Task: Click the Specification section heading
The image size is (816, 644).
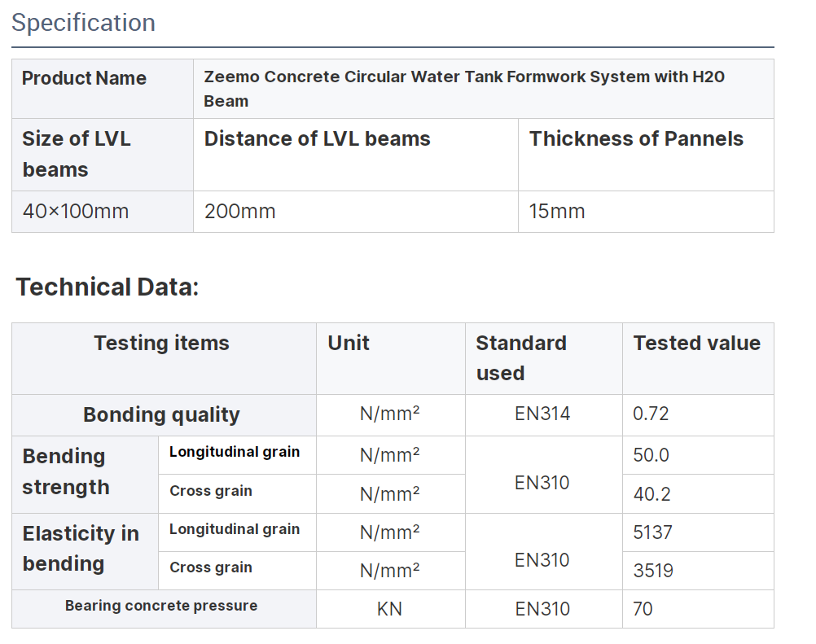Action: coord(83,23)
